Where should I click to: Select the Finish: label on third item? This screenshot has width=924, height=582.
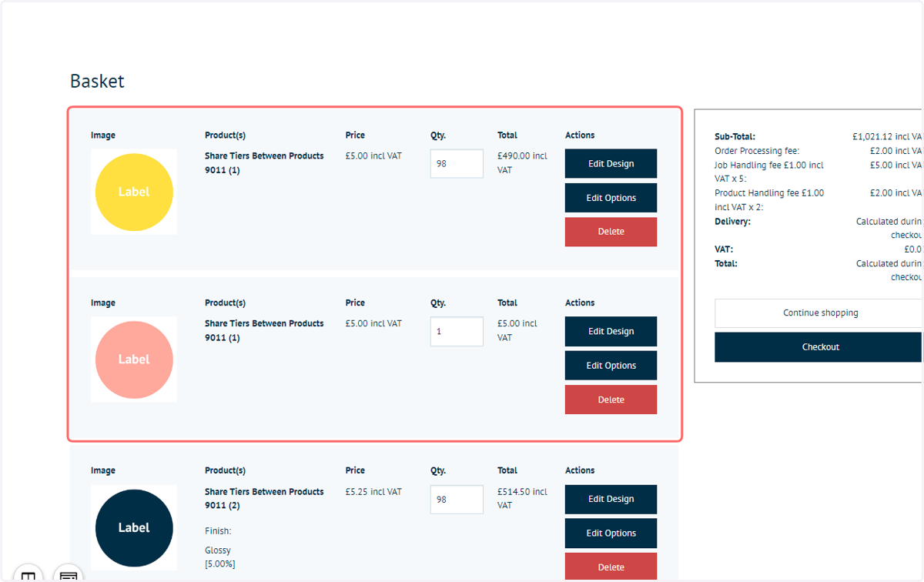pos(218,531)
